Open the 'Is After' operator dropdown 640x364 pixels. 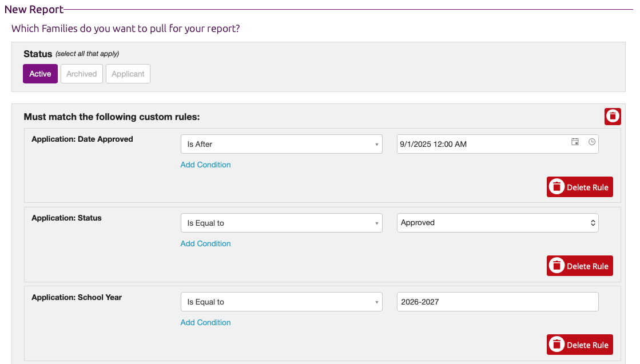coord(281,144)
